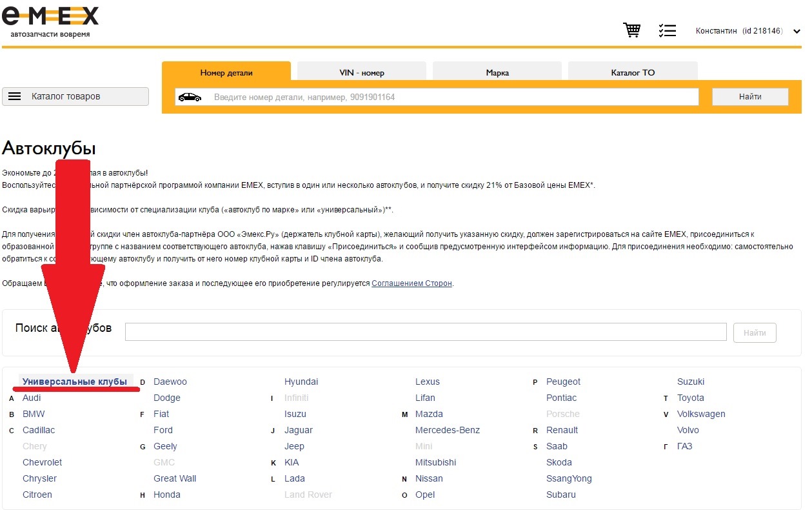
Task: Open the BMW club link
Action: pyautogui.click(x=34, y=414)
